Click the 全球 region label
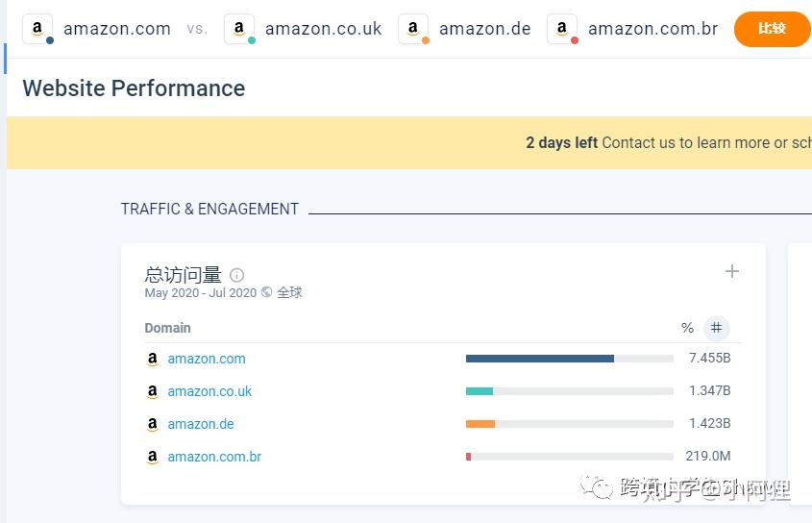812x523 pixels. tap(289, 292)
